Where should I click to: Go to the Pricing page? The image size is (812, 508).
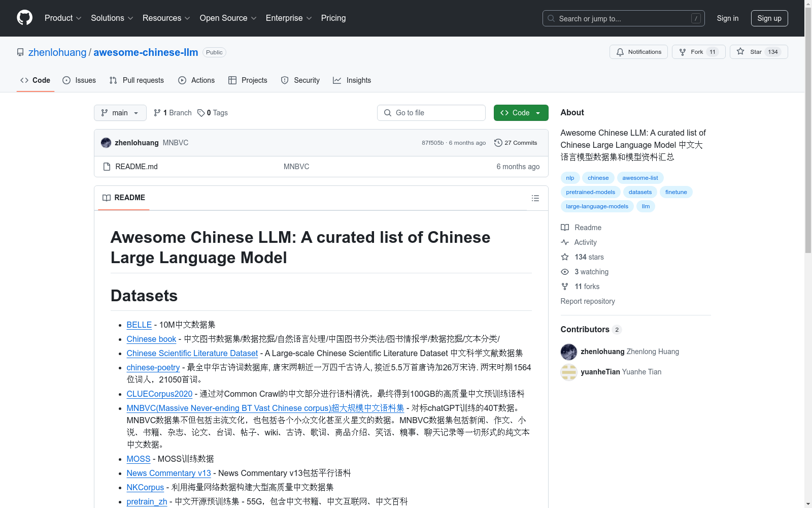click(x=333, y=18)
